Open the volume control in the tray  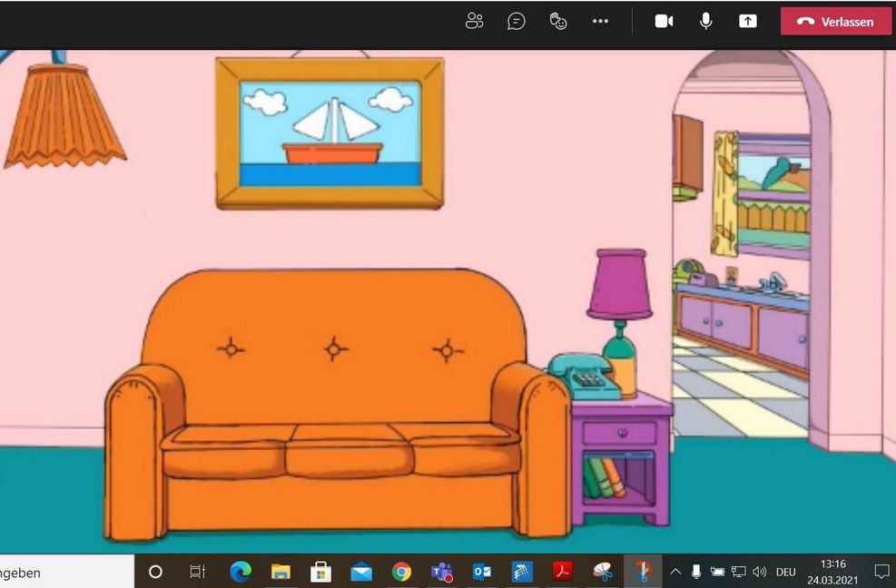coord(760,572)
